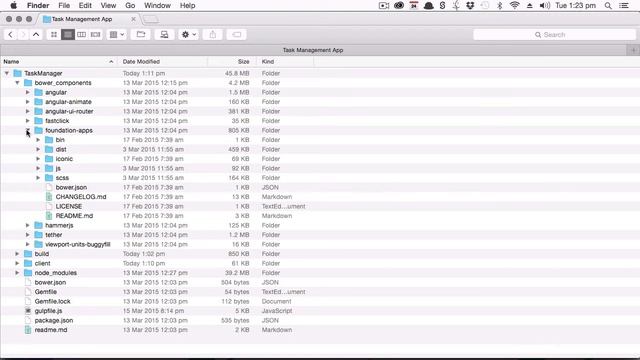The height and width of the screenshot is (360, 640).
Task: Open the File menu
Action: pyautogui.click(x=64, y=6)
